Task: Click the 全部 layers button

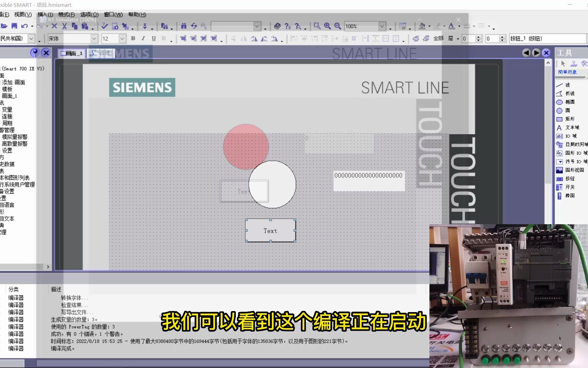Action: 438,39
